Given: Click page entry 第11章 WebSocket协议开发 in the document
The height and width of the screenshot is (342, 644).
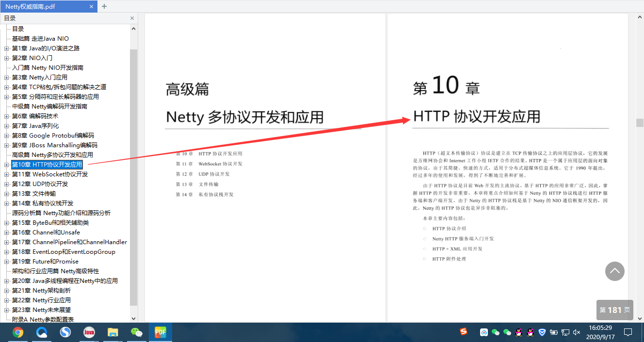Looking at the screenshot, I should pos(209,164).
